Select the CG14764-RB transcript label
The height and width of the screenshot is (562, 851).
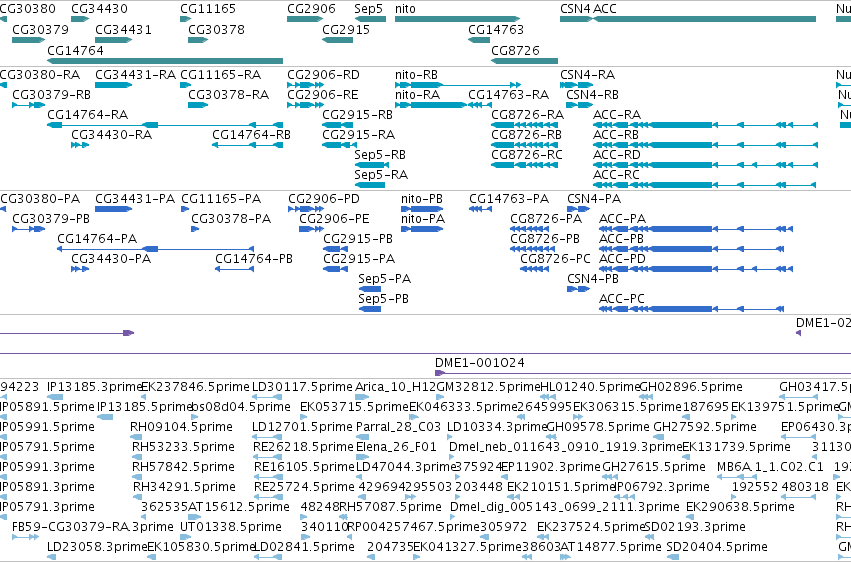coord(251,135)
